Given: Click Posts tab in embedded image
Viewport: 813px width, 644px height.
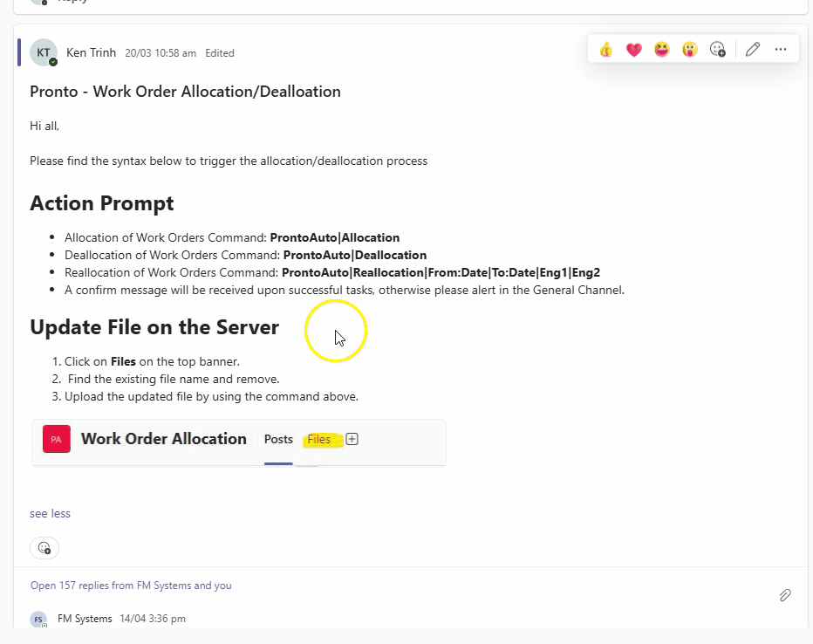Looking at the screenshot, I should click(278, 439).
